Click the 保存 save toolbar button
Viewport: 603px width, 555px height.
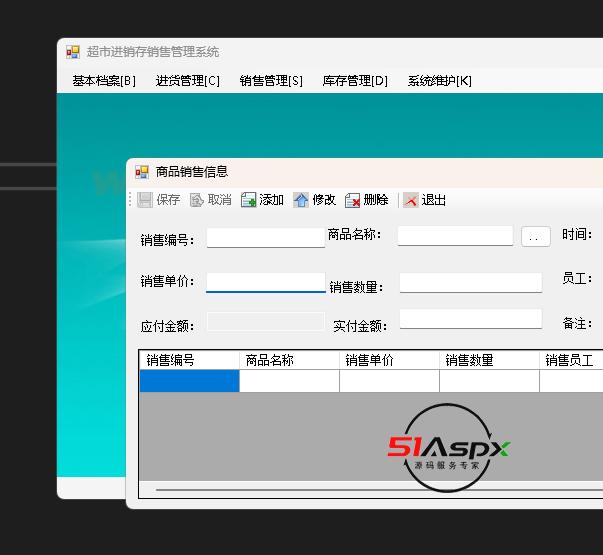158,200
